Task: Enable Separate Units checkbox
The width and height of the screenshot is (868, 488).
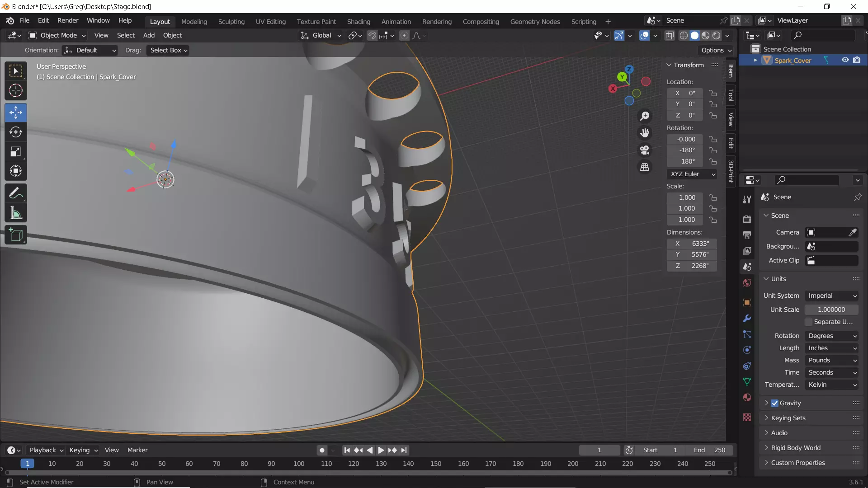Action: (x=809, y=322)
